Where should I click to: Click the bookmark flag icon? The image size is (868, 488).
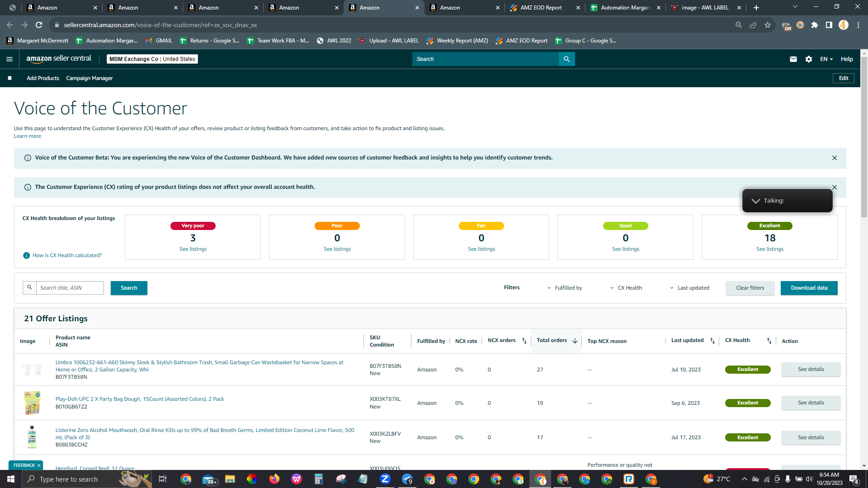coord(9,78)
